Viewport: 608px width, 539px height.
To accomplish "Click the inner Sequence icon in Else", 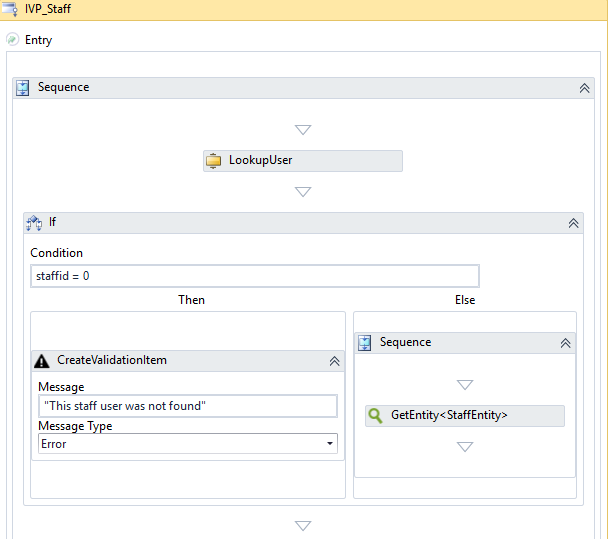I will point(364,343).
